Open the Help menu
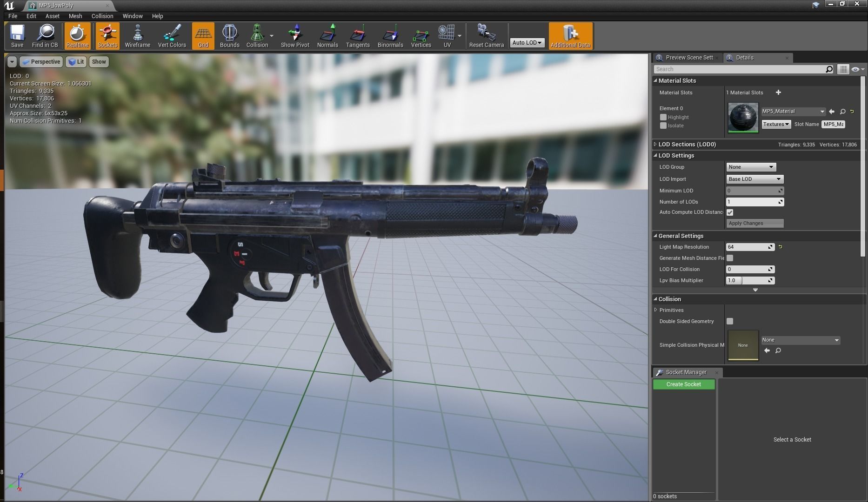The image size is (868, 502). coord(157,16)
